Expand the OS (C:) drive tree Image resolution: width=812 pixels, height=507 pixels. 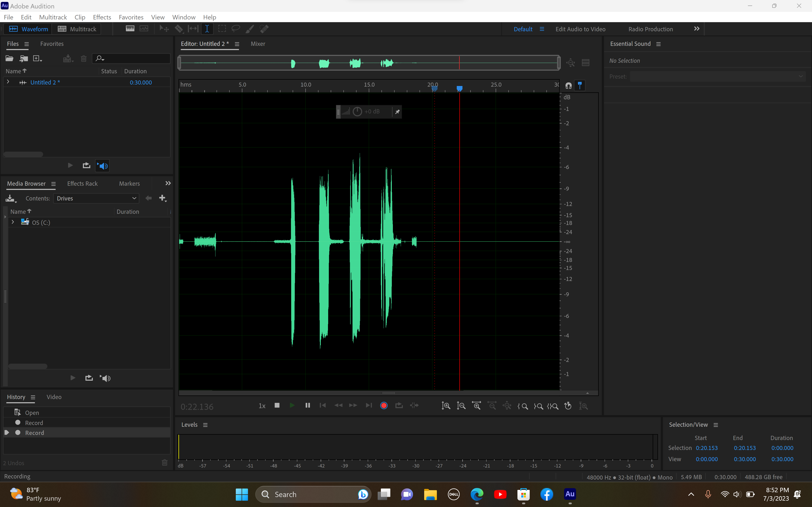[13, 222]
